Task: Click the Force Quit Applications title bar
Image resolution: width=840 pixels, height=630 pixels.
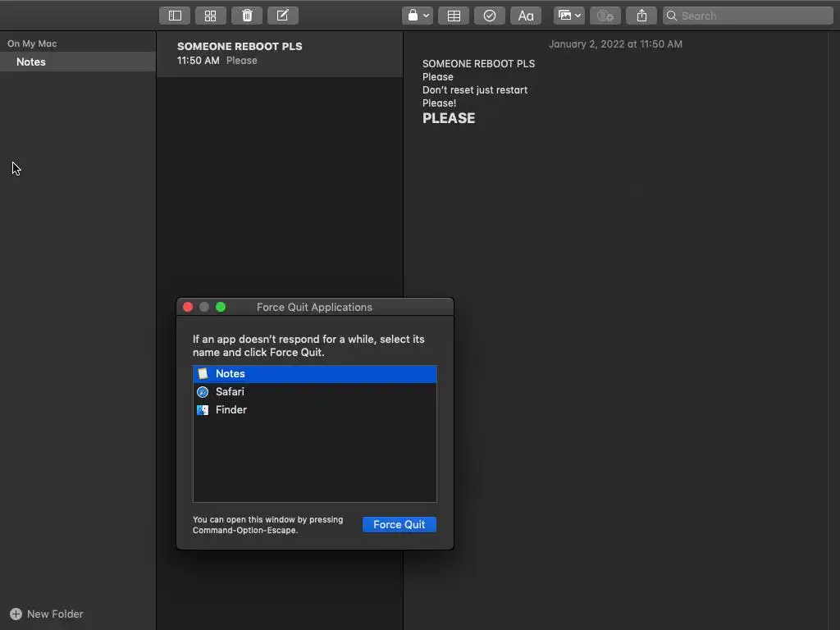Action: point(315,307)
